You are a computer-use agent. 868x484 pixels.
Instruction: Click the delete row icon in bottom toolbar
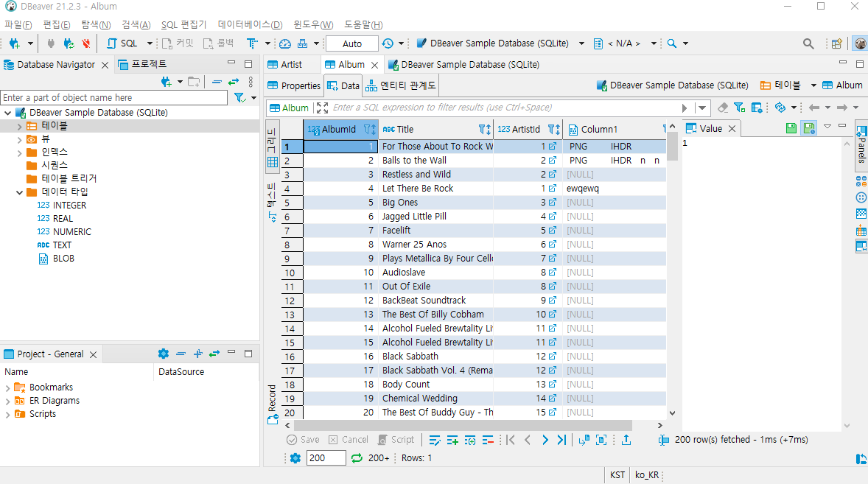click(x=488, y=441)
